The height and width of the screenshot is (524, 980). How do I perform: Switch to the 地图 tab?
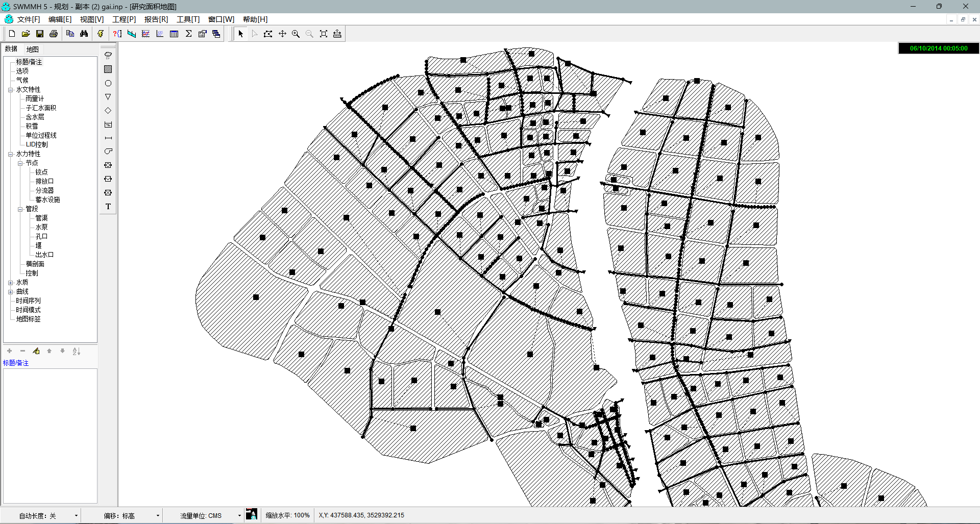pos(33,49)
